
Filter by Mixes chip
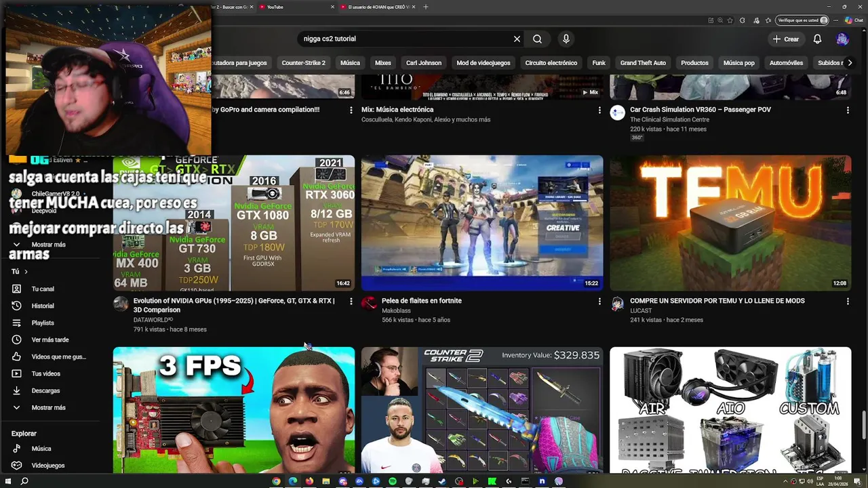click(x=383, y=63)
